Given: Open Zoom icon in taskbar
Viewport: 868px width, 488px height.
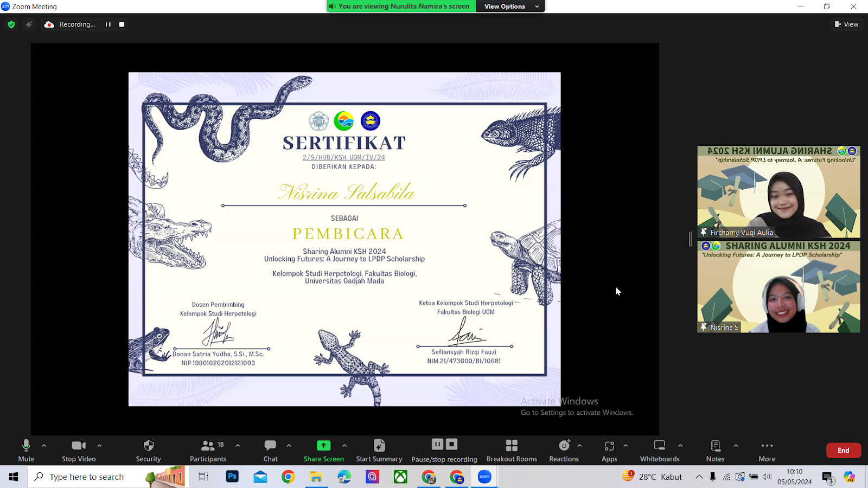Looking at the screenshot, I should [x=484, y=477].
